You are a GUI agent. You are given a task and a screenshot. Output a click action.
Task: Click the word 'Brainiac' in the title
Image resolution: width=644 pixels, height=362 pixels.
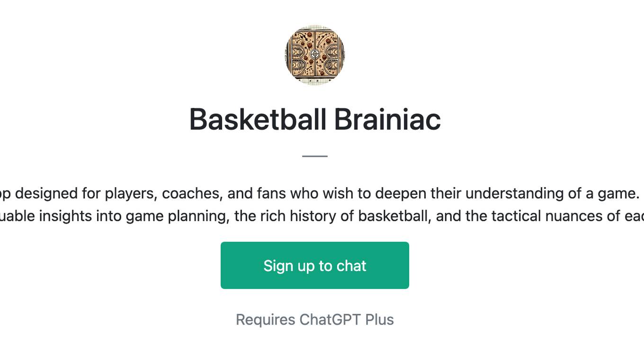(387, 119)
